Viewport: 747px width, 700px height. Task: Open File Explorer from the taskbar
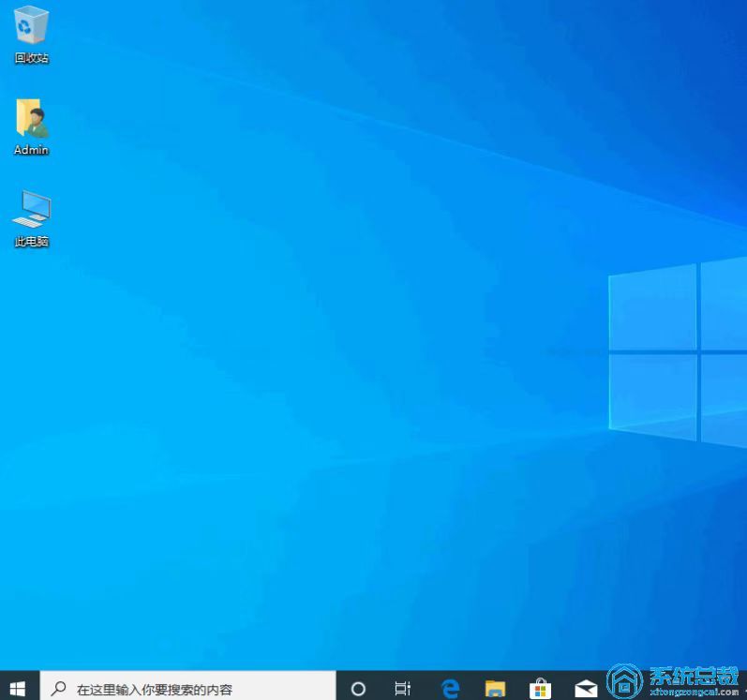(x=495, y=689)
